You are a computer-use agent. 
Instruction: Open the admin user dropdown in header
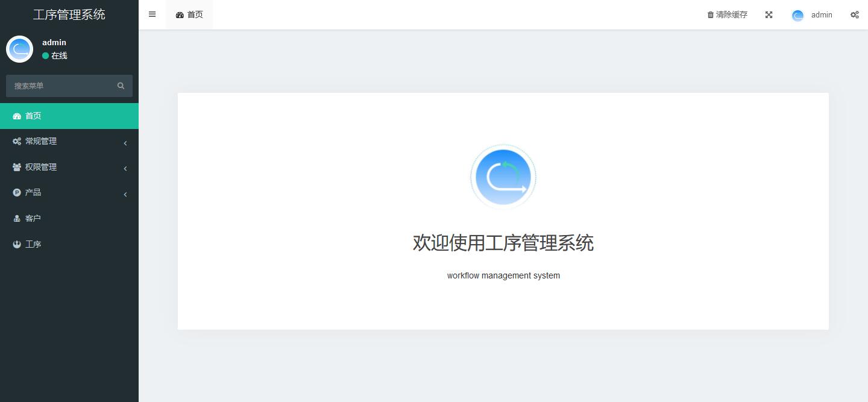pos(812,15)
